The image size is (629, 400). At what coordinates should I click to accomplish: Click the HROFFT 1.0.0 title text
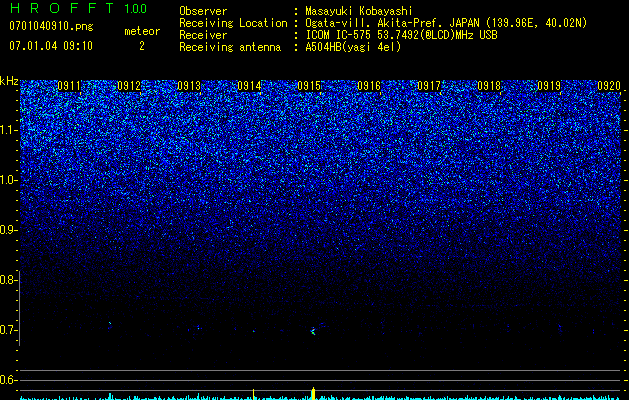coord(78,8)
